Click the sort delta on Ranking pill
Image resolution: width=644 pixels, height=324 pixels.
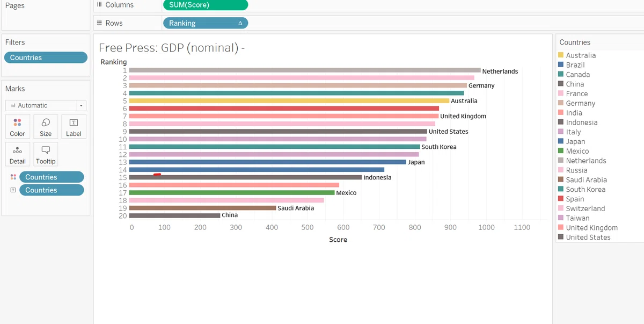point(240,23)
